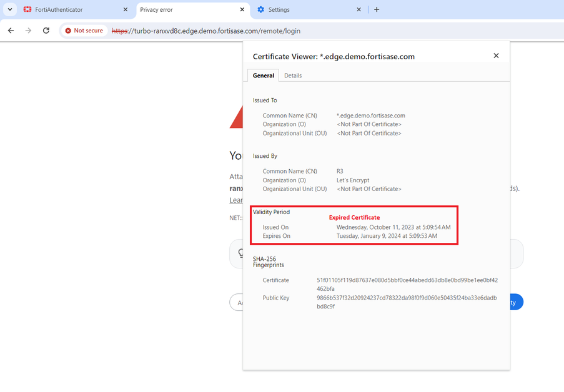Click the Issued To heading
The width and height of the screenshot is (564, 392).
tap(265, 100)
